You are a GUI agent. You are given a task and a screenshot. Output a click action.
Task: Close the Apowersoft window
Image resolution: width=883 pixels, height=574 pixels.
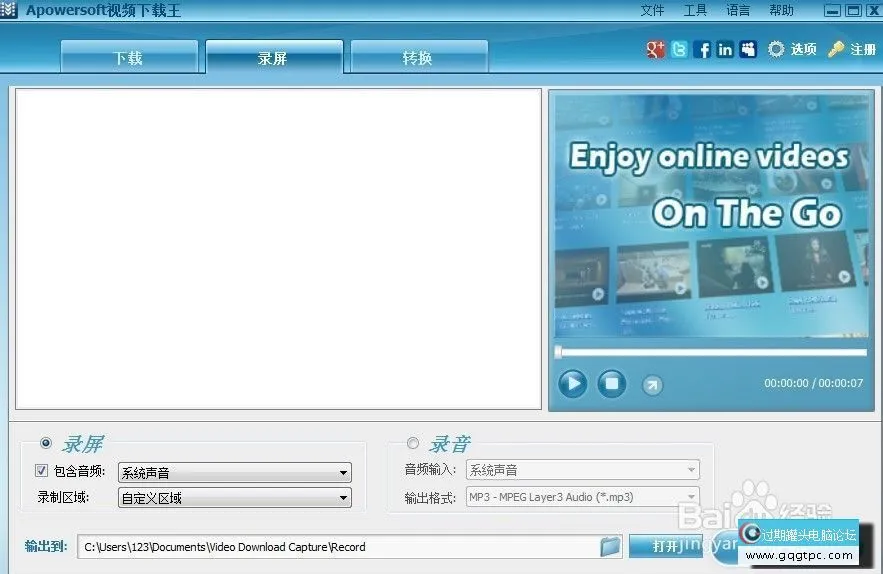(x=873, y=11)
